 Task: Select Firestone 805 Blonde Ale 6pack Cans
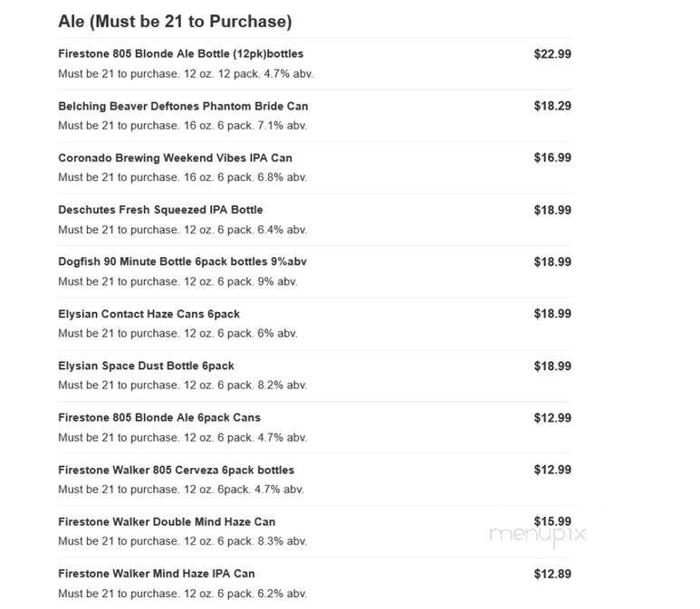coord(158,417)
